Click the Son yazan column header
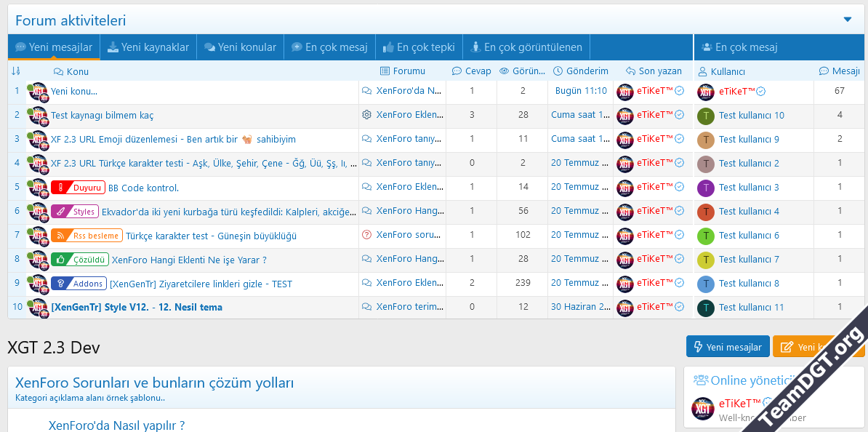 point(654,71)
